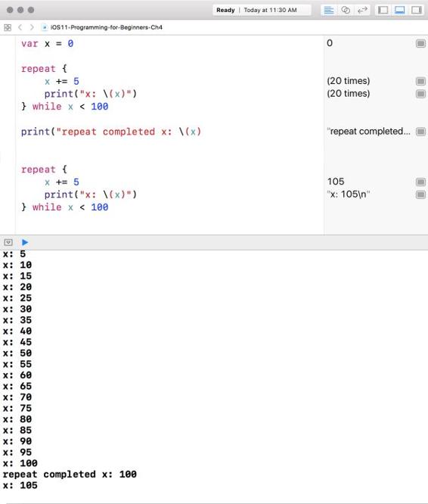This screenshot has height=504, width=428.
Task: Toggle the debug area panel
Action: (399, 10)
